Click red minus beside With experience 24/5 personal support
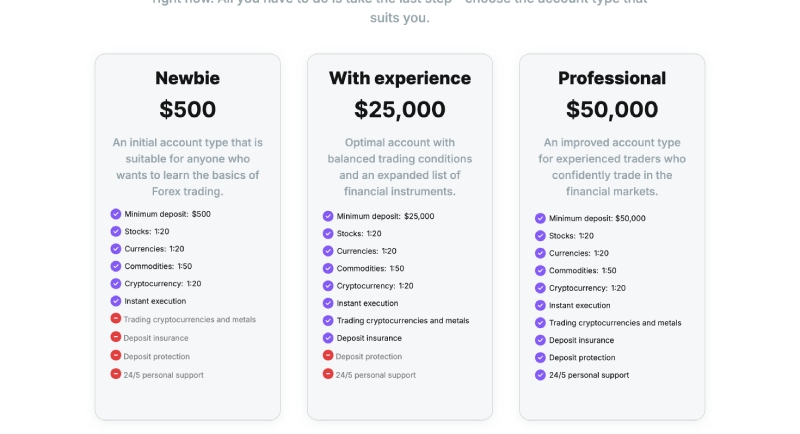Image resolution: width=800 pixels, height=434 pixels. 328,374
